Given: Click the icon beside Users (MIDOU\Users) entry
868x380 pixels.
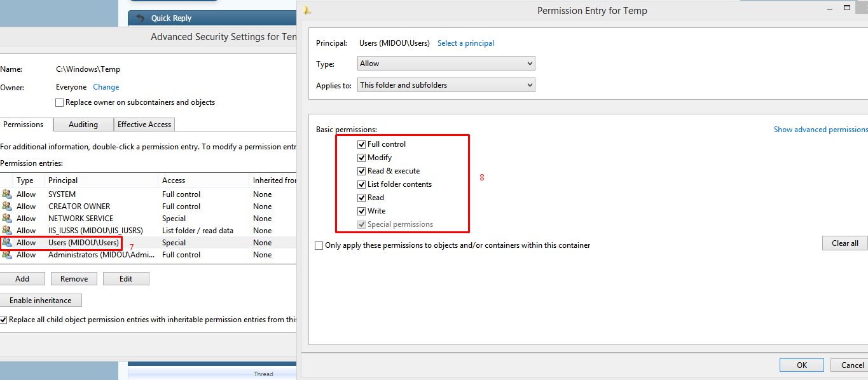Looking at the screenshot, I should click(x=7, y=243).
